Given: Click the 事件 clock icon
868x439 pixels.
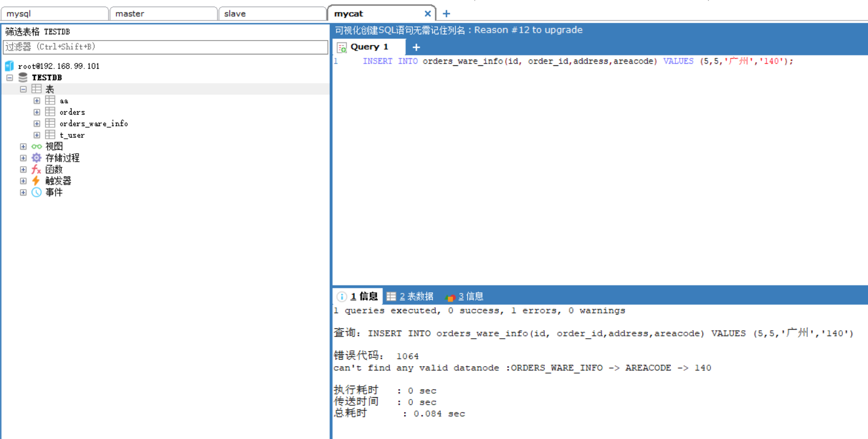Looking at the screenshot, I should (37, 192).
